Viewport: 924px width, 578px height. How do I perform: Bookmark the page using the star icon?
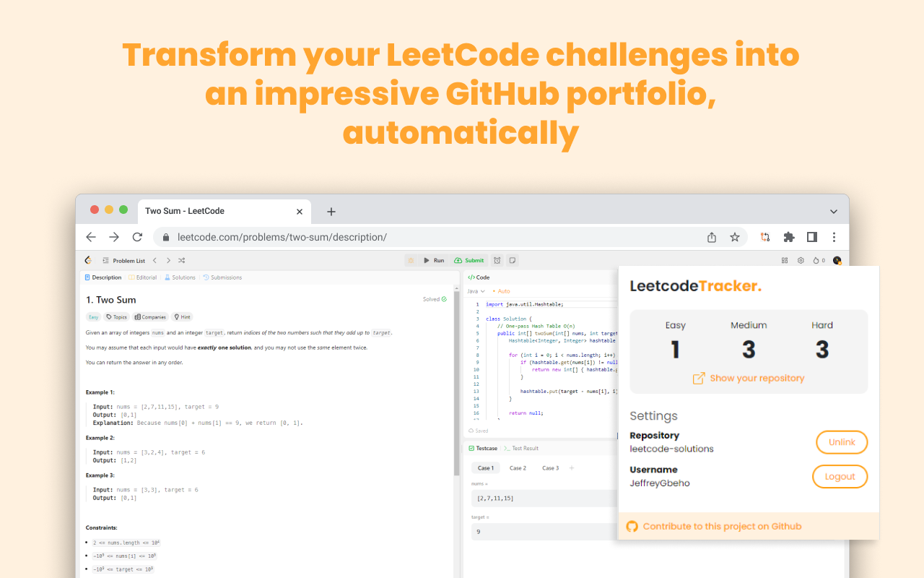734,236
